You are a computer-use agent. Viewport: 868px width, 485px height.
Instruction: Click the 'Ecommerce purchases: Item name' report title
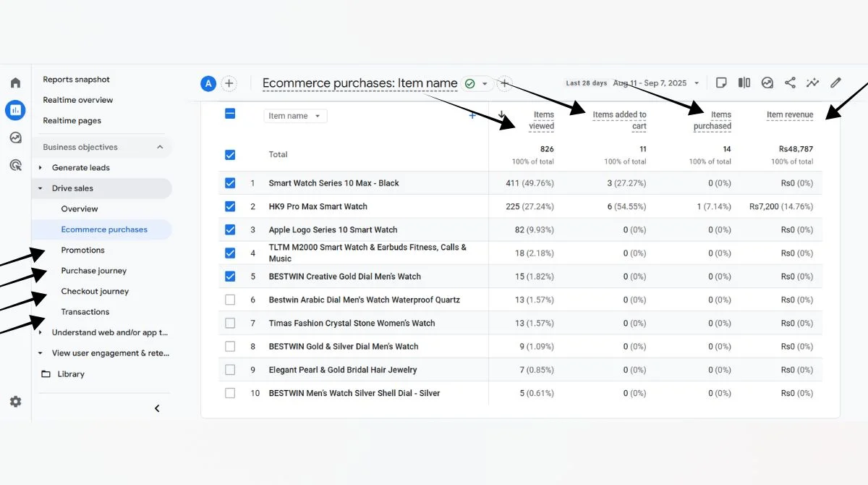tap(359, 83)
